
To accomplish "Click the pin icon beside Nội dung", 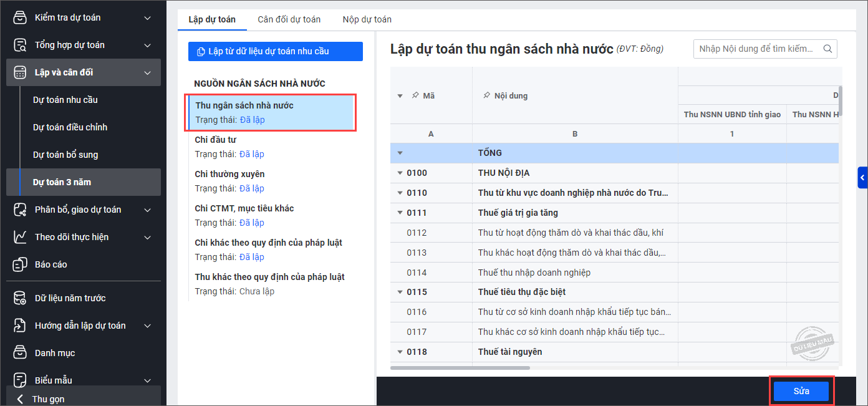I will click(x=486, y=96).
